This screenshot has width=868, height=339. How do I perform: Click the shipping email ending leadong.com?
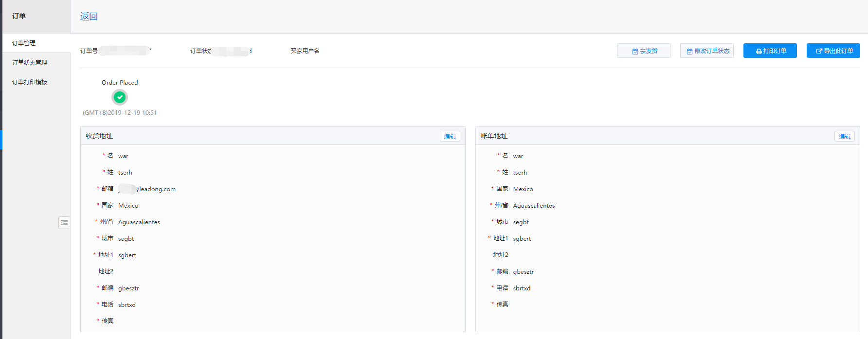coord(147,189)
